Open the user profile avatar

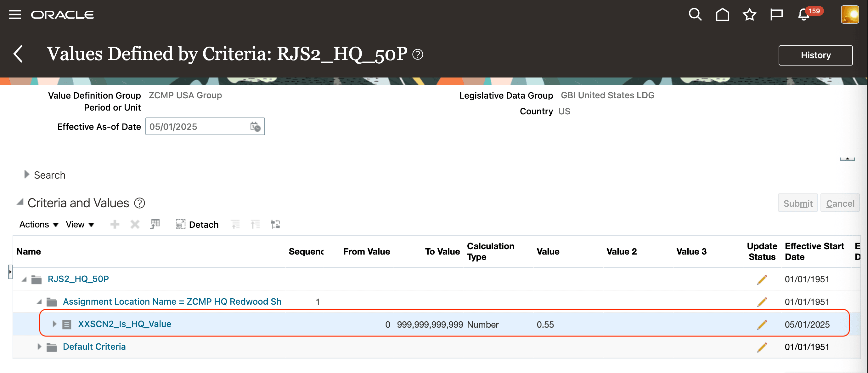850,14
